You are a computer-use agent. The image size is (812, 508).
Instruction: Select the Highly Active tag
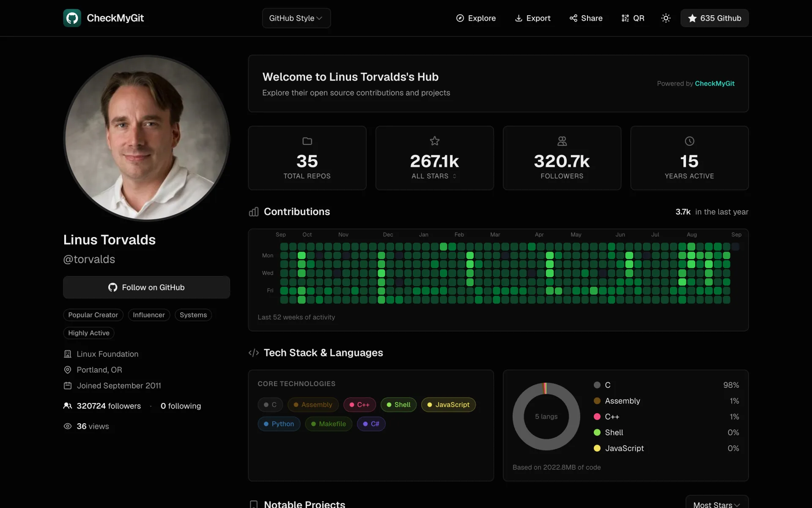click(89, 333)
